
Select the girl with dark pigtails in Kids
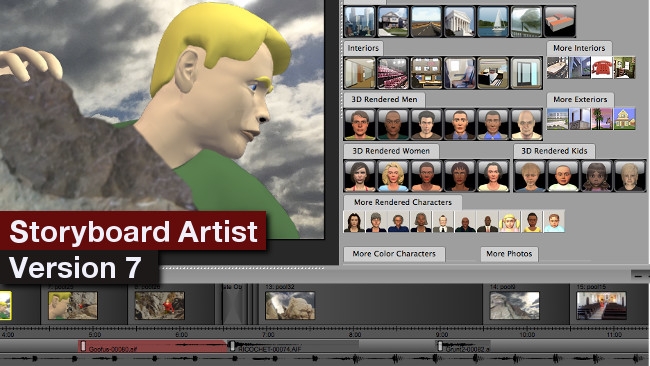[596, 176]
